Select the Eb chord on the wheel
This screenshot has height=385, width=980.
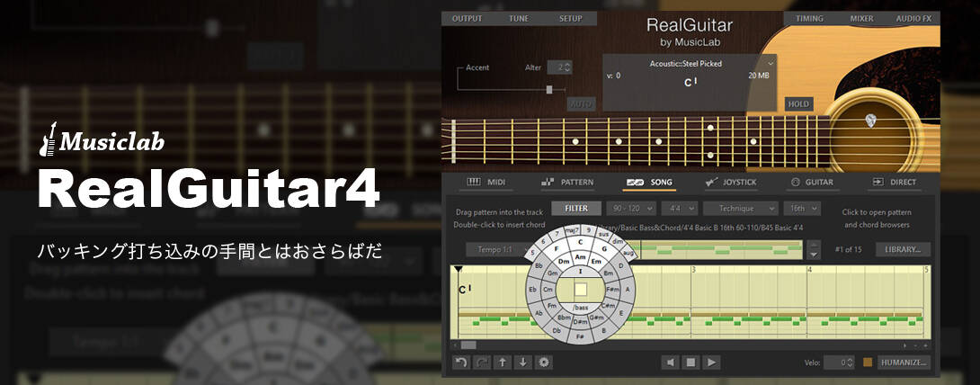coord(533,290)
